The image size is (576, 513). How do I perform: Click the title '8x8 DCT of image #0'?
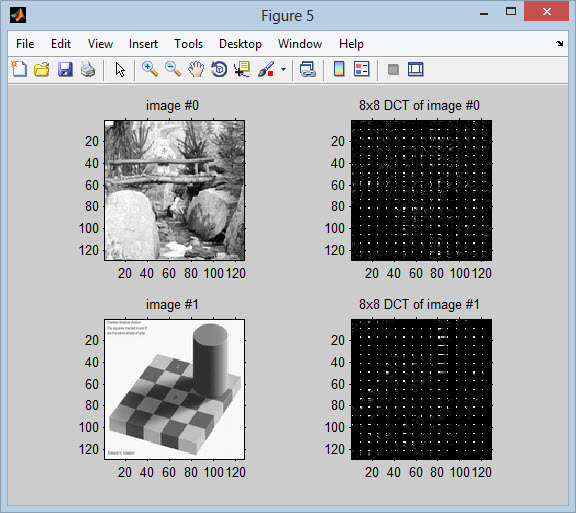(x=419, y=105)
